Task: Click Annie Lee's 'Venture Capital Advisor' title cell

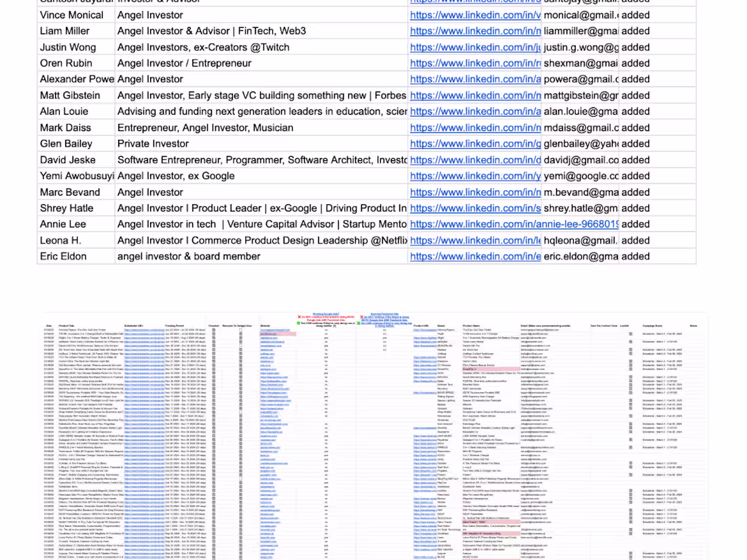Action: 261,224
